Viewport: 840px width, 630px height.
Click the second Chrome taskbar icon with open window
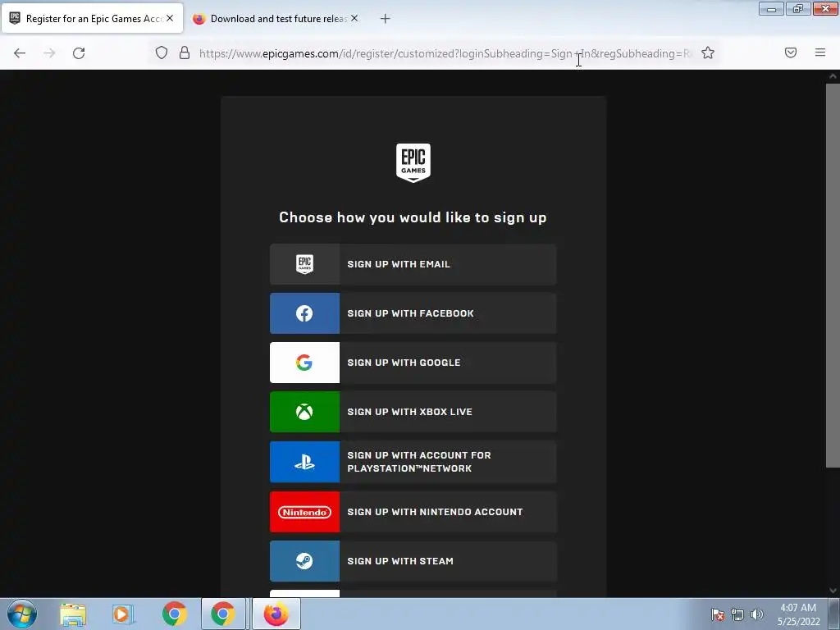point(223,614)
